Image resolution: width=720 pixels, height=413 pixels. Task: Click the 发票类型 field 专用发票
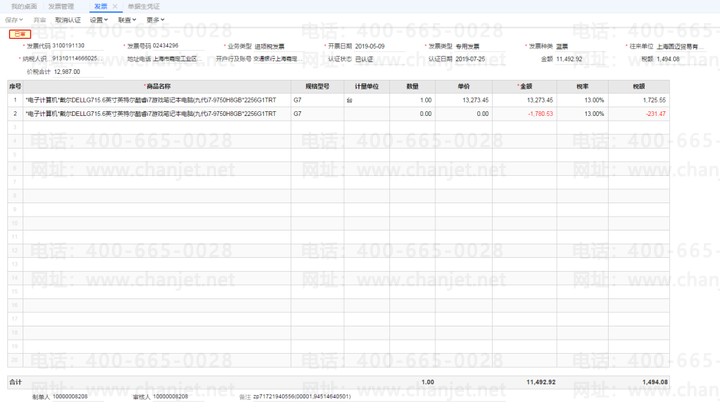(480, 46)
